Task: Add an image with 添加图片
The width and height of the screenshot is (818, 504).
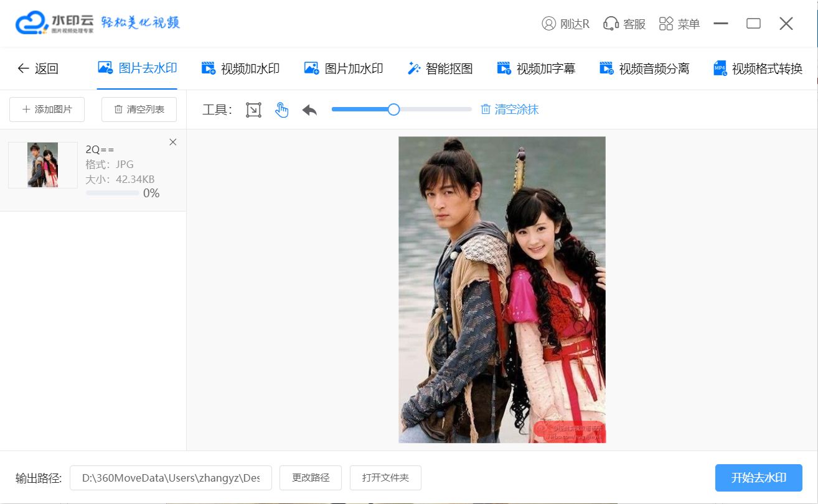Action: [x=47, y=110]
